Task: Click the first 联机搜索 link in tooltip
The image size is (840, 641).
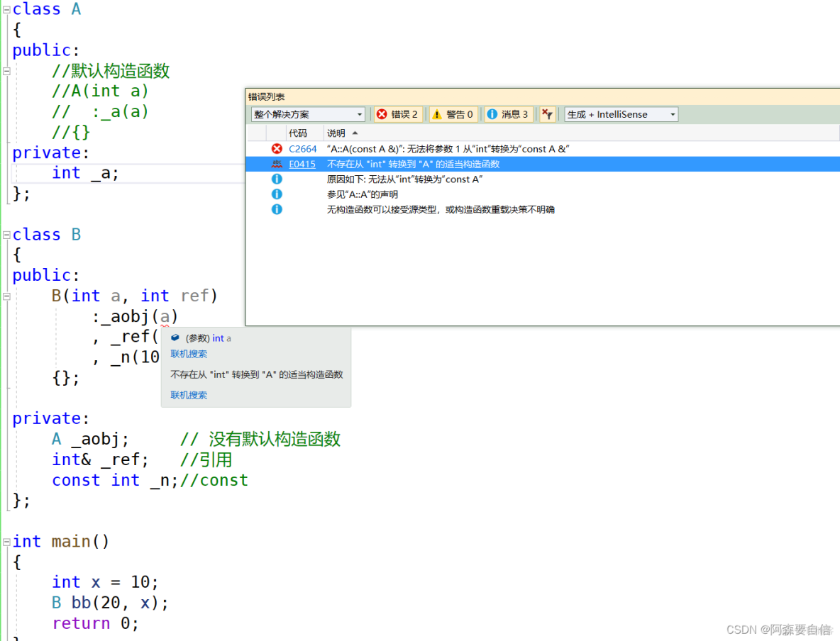Action: click(x=189, y=354)
